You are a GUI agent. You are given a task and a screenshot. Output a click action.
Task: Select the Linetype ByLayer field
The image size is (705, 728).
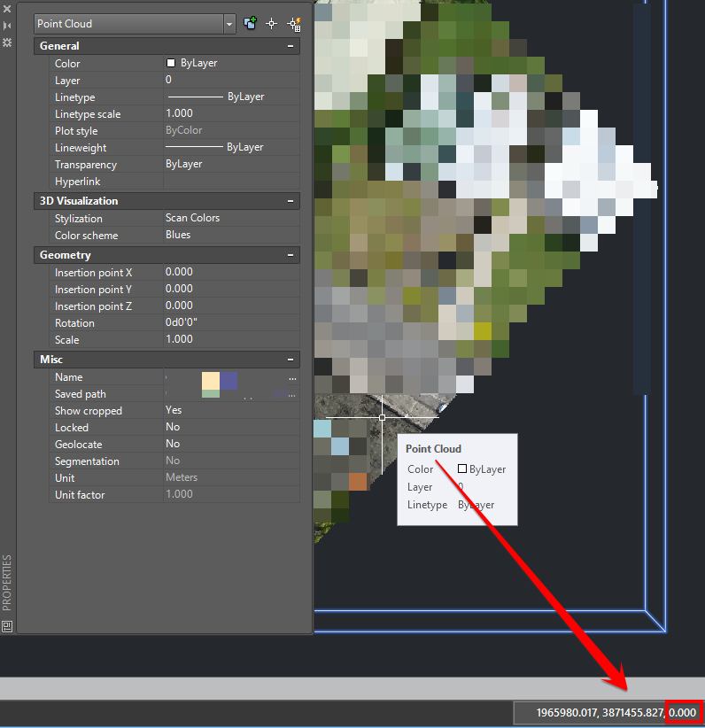[231, 97]
